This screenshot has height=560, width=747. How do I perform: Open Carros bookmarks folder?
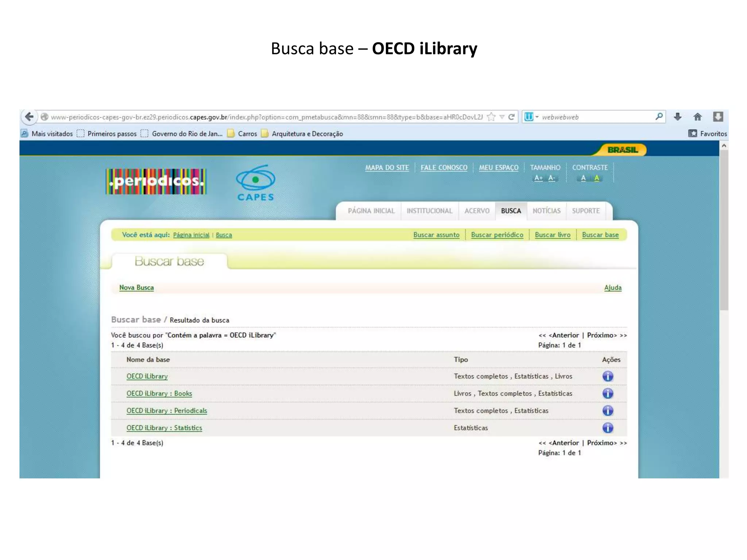(x=242, y=134)
